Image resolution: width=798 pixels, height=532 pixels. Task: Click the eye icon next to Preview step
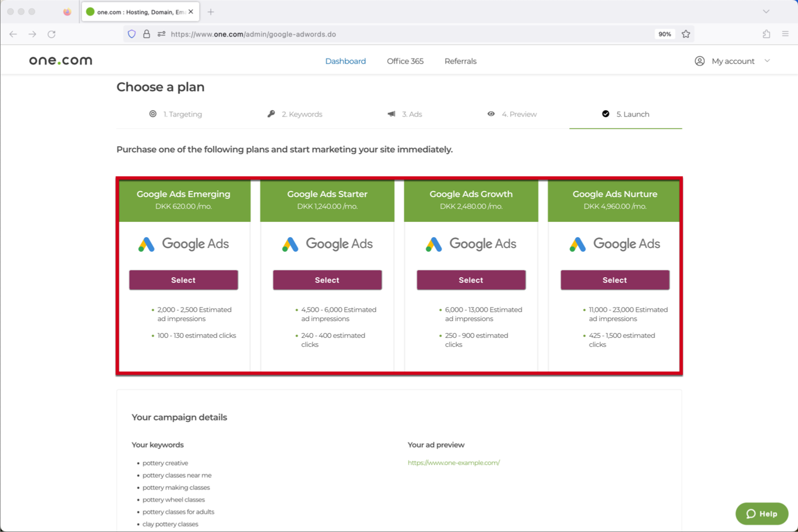point(491,113)
